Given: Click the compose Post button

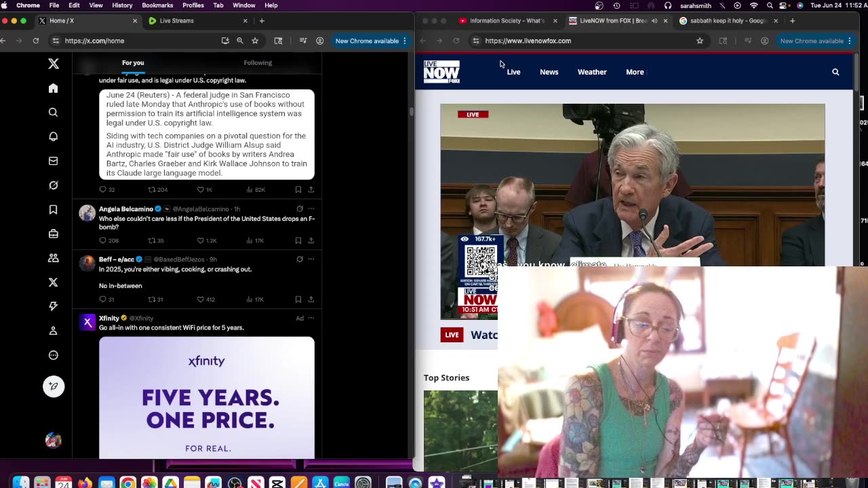Looking at the screenshot, I should coord(54,386).
